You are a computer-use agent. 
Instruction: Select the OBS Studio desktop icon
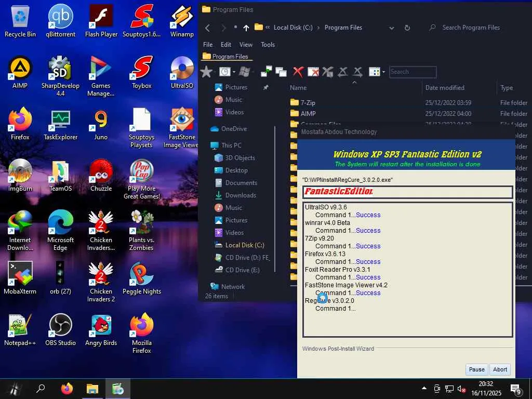click(x=60, y=330)
